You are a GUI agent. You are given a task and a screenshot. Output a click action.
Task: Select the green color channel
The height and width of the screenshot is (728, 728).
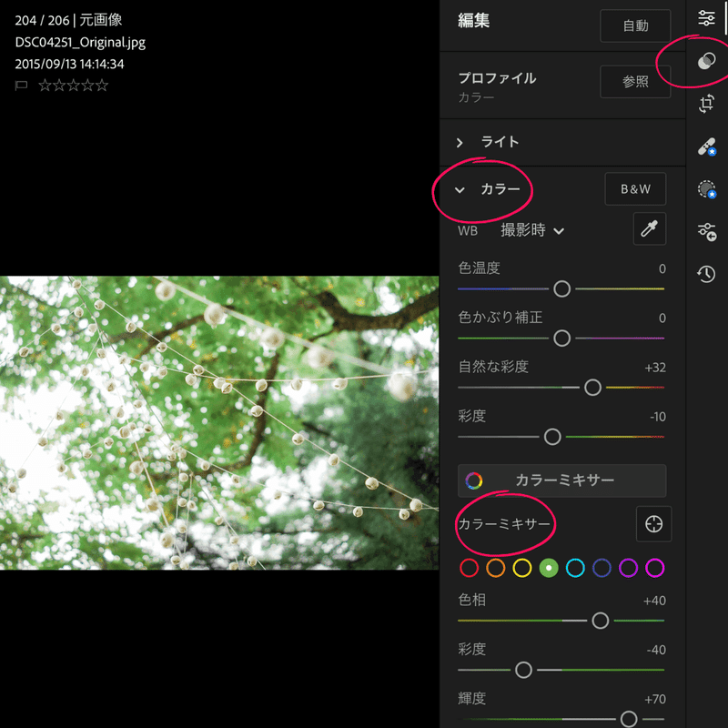[x=549, y=568]
